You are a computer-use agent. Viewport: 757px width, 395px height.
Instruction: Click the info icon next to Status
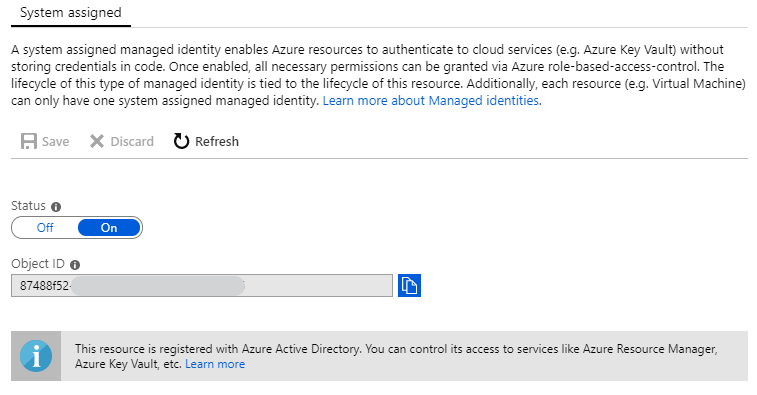(x=56, y=207)
